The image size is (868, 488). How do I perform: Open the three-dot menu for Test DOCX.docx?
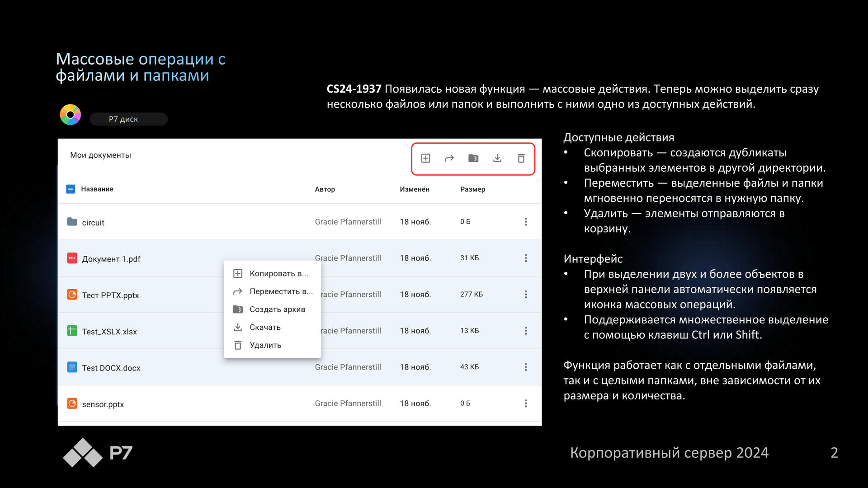[x=526, y=367]
